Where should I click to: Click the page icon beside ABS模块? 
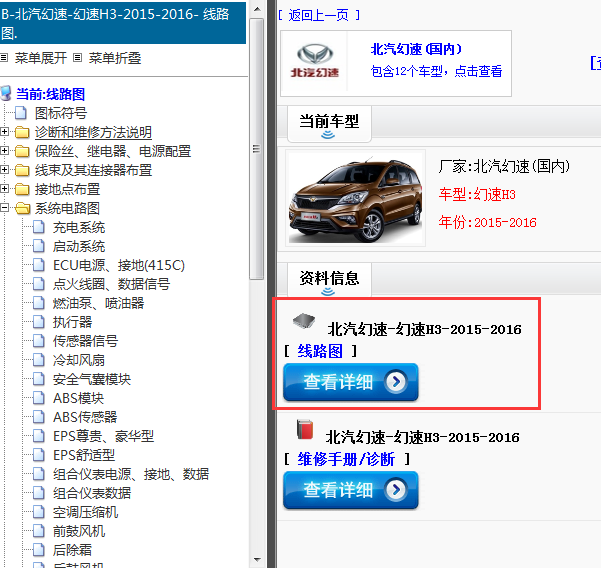pyautogui.click(x=39, y=398)
